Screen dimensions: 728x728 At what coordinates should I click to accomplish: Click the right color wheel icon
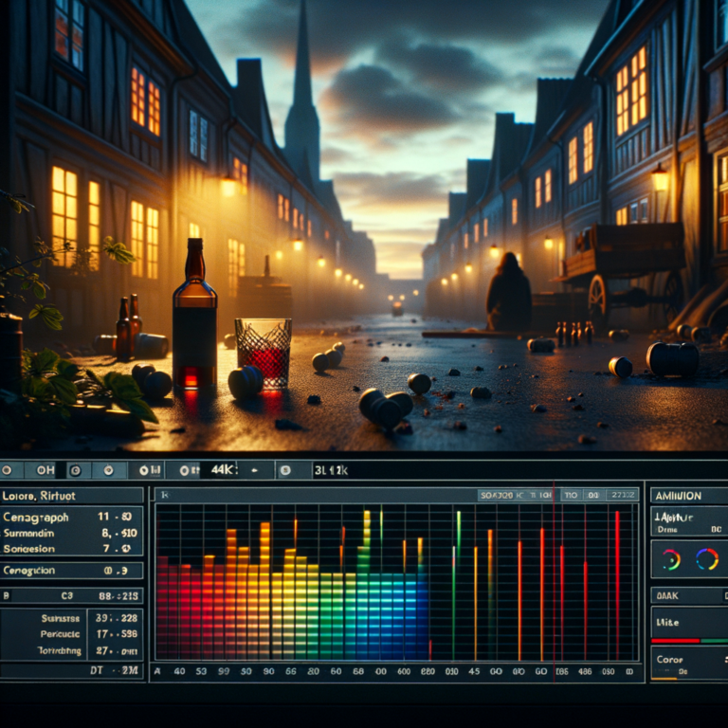[x=707, y=559]
